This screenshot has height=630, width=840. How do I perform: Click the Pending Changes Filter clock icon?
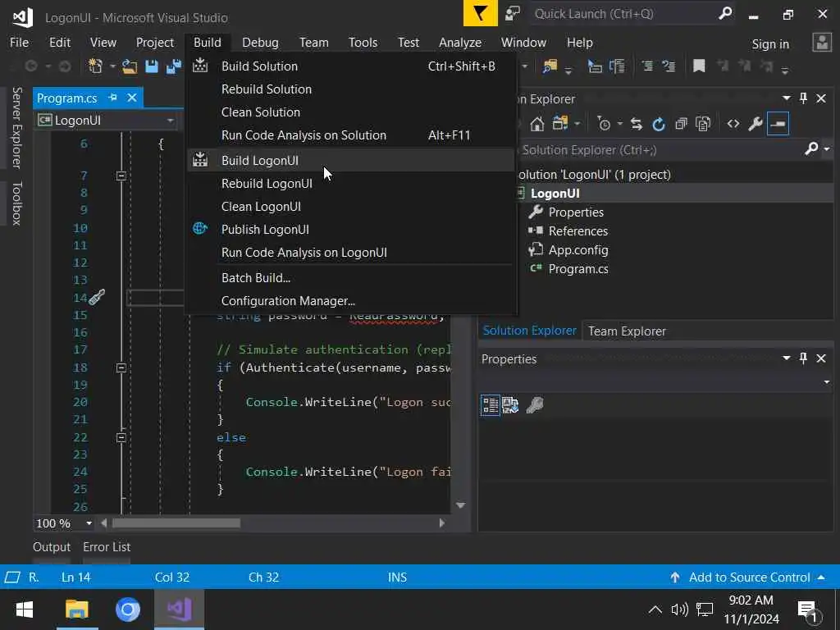pos(604,125)
